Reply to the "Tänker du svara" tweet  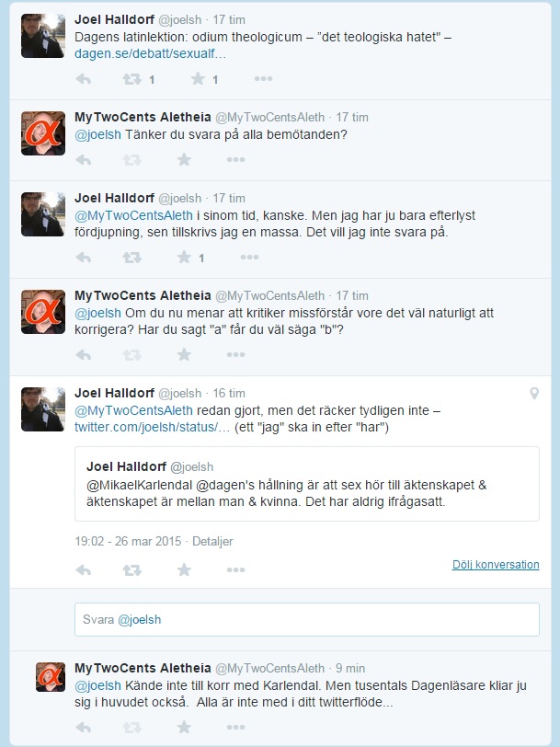(83, 160)
